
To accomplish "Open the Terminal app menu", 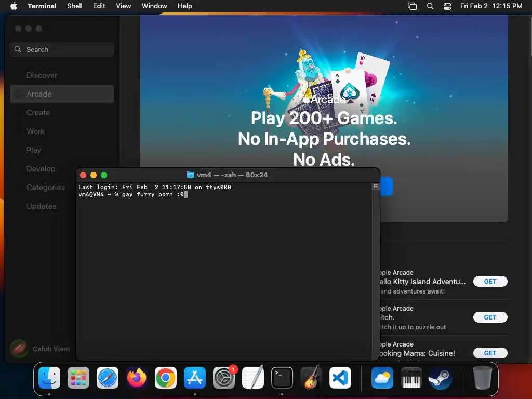I will coord(42,6).
